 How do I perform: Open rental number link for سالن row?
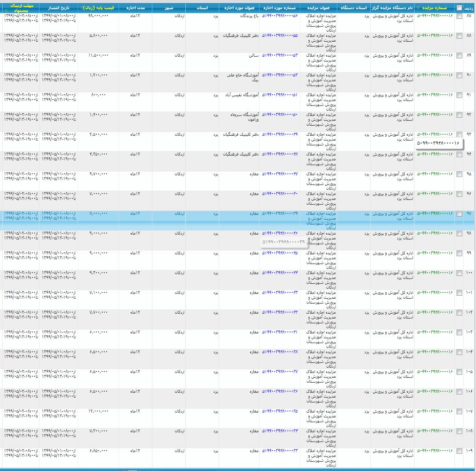pyautogui.click(x=280, y=55)
